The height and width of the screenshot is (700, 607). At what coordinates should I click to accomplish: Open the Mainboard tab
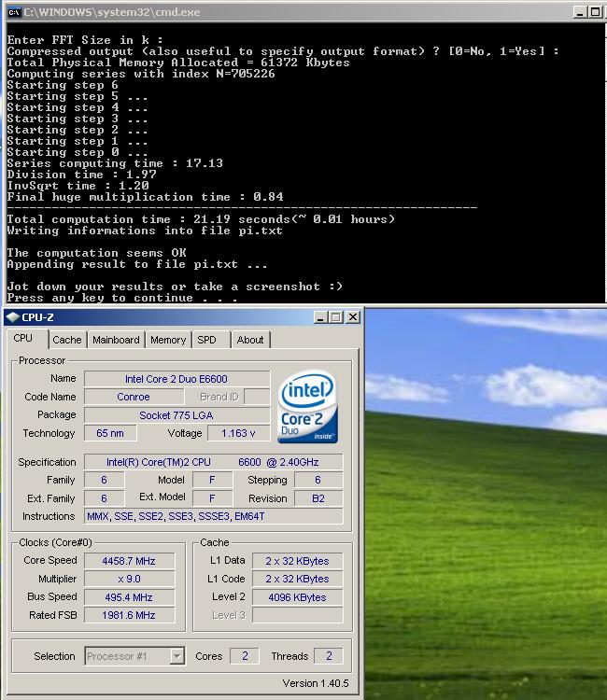click(116, 340)
